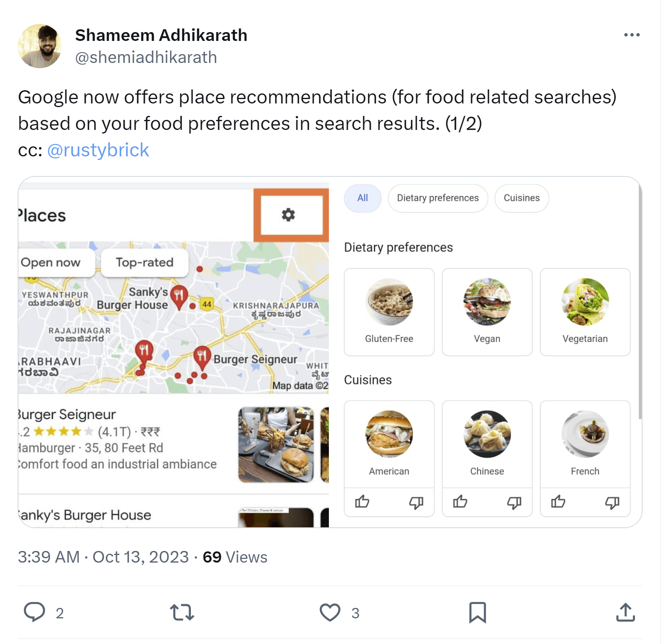Open Shameem Adhikarath's profile name
The image size is (665, 644).
161,35
